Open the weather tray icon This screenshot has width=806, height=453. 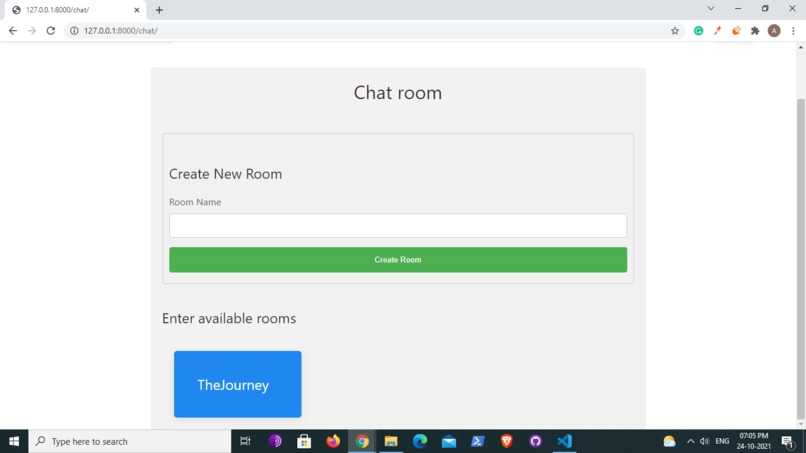(669, 441)
